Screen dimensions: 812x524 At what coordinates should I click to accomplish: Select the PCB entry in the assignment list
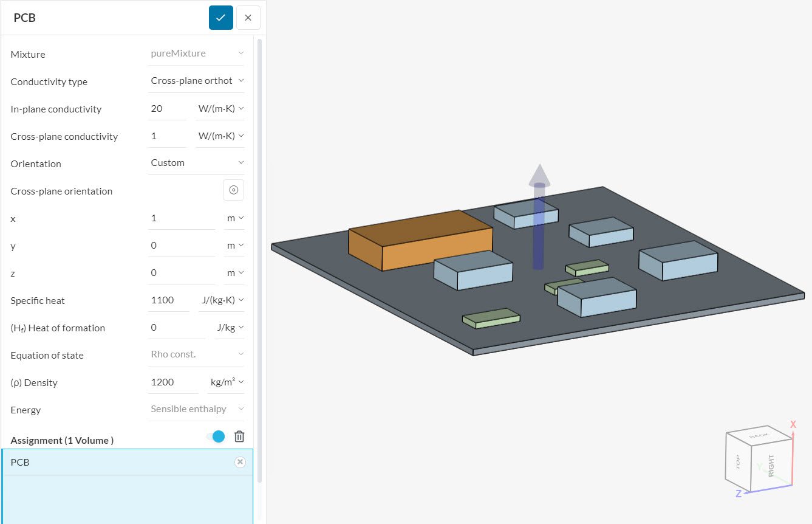tap(115, 463)
